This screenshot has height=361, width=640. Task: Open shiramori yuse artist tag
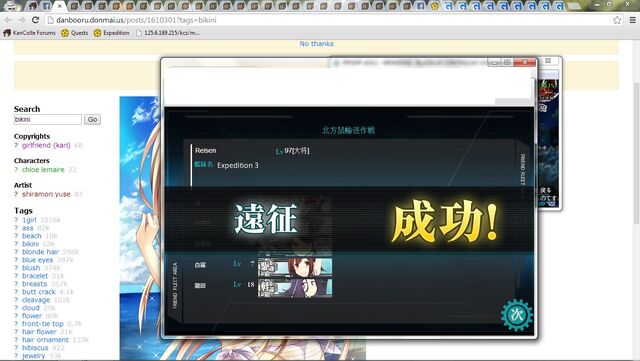coord(46,194)
